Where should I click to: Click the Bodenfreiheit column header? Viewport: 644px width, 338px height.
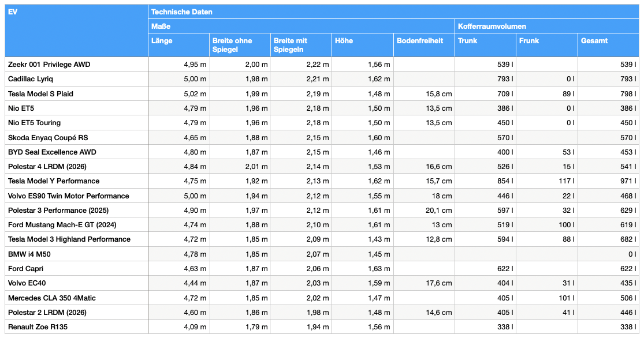(x=425, y=45)
